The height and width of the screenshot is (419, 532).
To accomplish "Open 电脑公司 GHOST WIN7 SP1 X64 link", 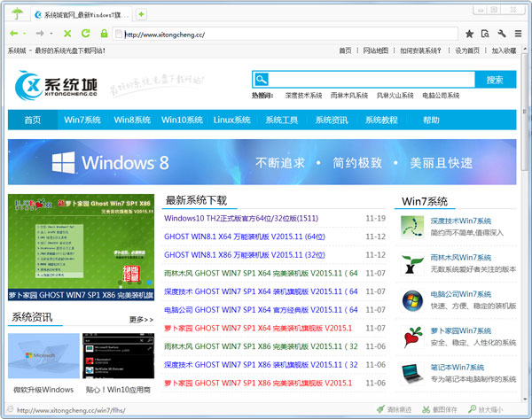I will (261, 310).
